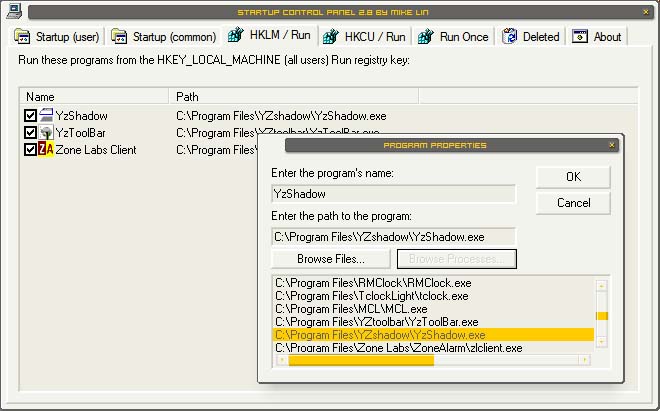This screenshot has width=660, height=411.
Task: Click the computer icon in the title bar
Action: (14, 11)
